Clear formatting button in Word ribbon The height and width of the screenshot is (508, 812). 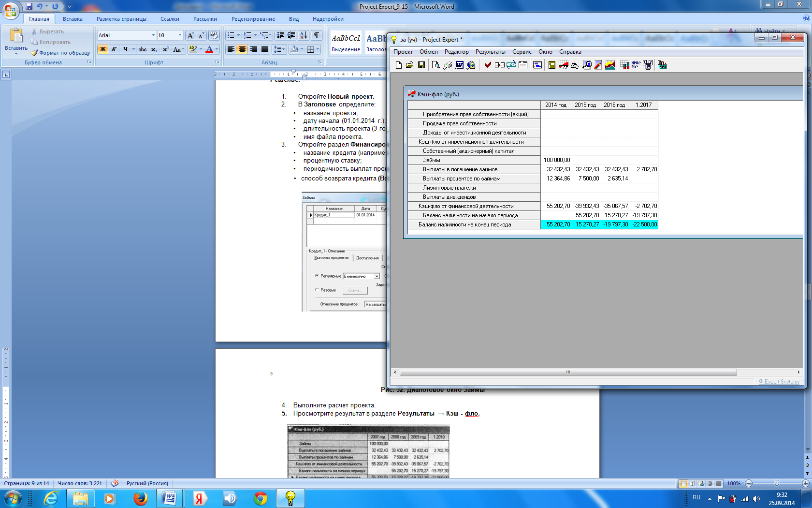(x=214, y=35)
